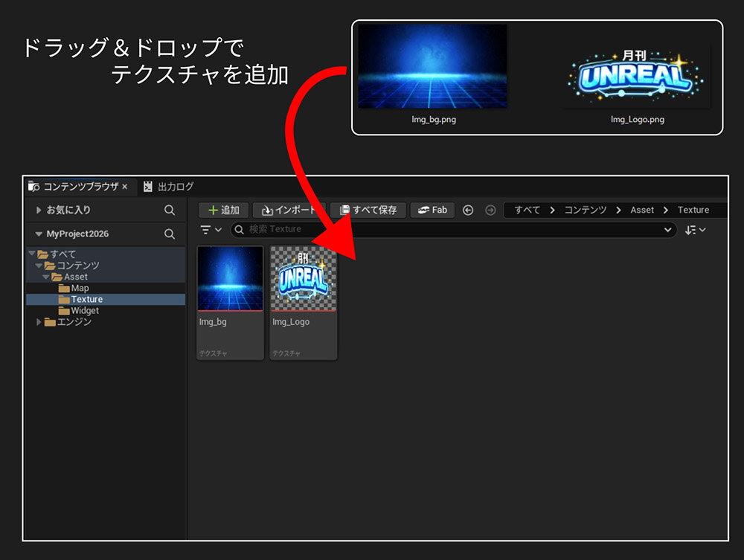Click the MyProject2026 search magnifier icon
Viewport: 744px width, 560px height.
coord(170,234)
